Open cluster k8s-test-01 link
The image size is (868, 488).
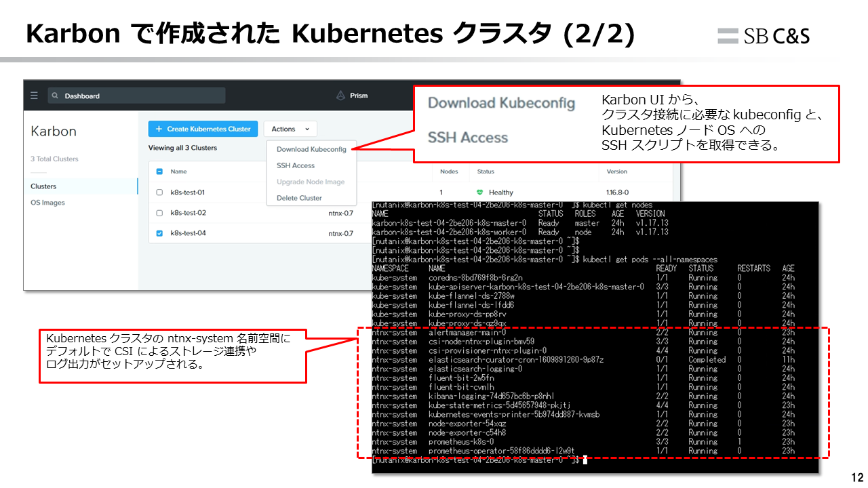click(188, 192)
